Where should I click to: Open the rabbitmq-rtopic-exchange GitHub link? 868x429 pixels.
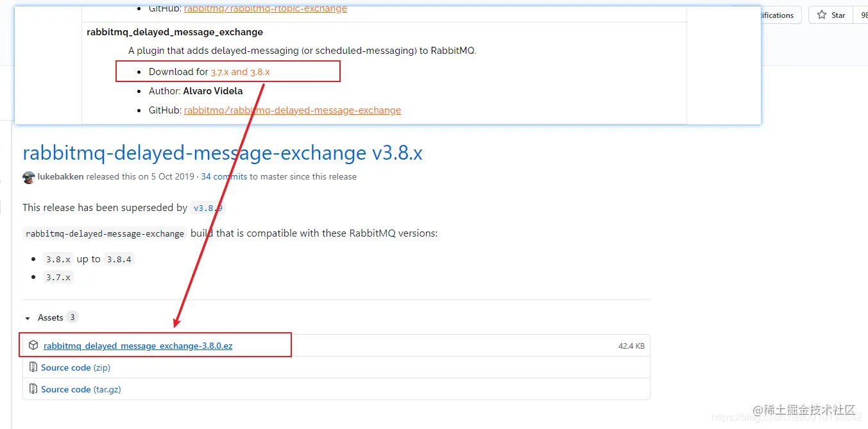point(266,9)
